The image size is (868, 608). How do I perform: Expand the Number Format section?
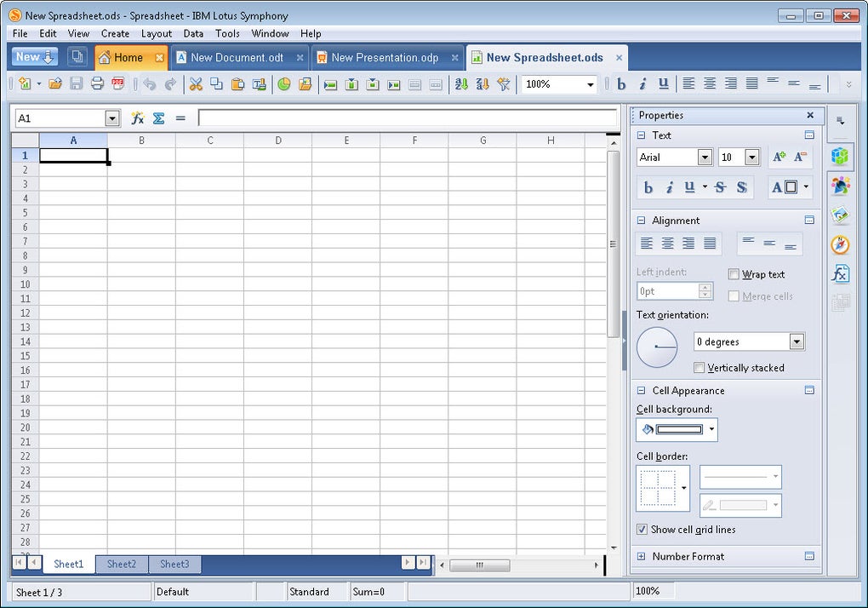[641, 557]
